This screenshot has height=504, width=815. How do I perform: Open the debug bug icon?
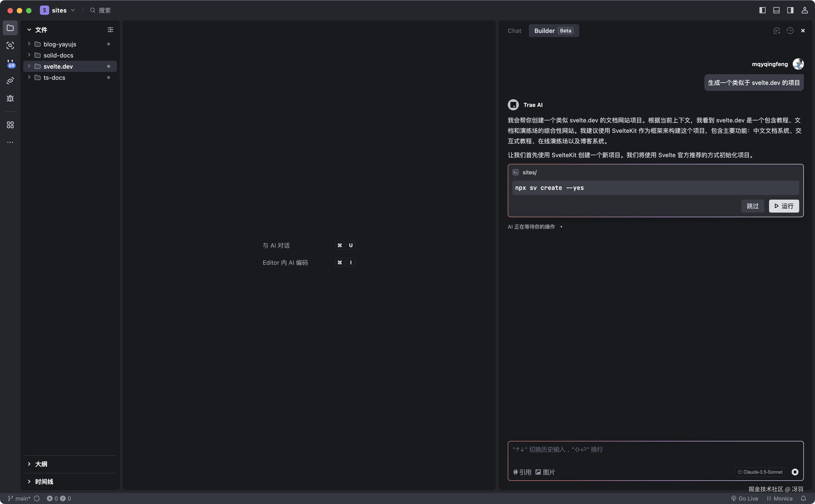point(10,98)
